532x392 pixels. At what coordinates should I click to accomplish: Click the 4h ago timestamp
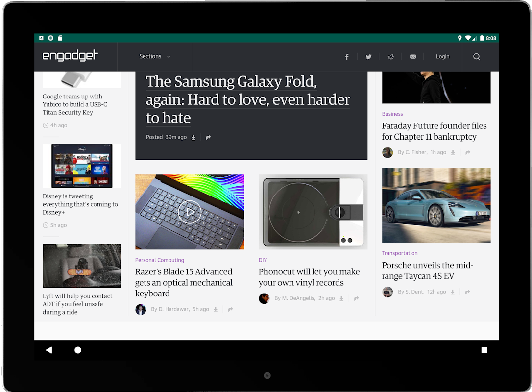[x=59, y=125]
